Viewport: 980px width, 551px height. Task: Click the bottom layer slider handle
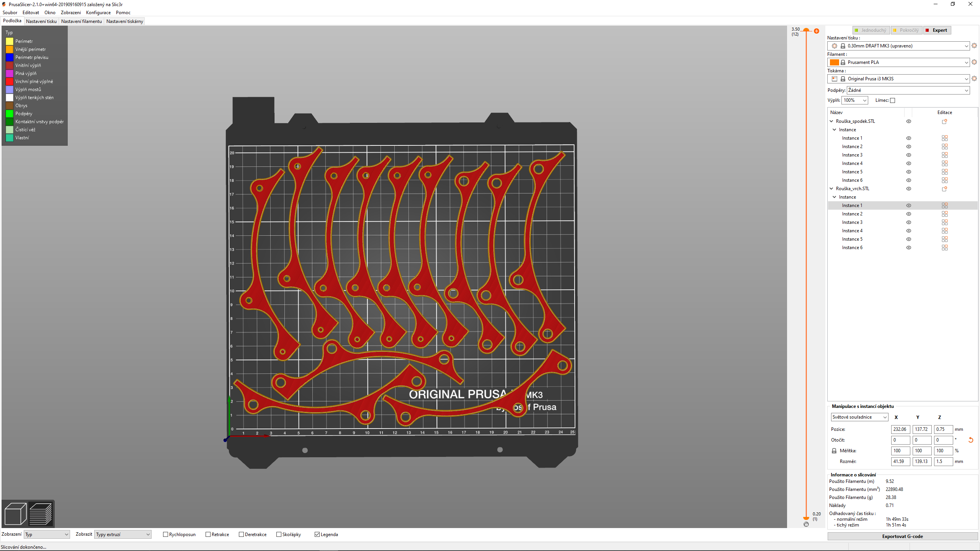(x=806, y=518)
